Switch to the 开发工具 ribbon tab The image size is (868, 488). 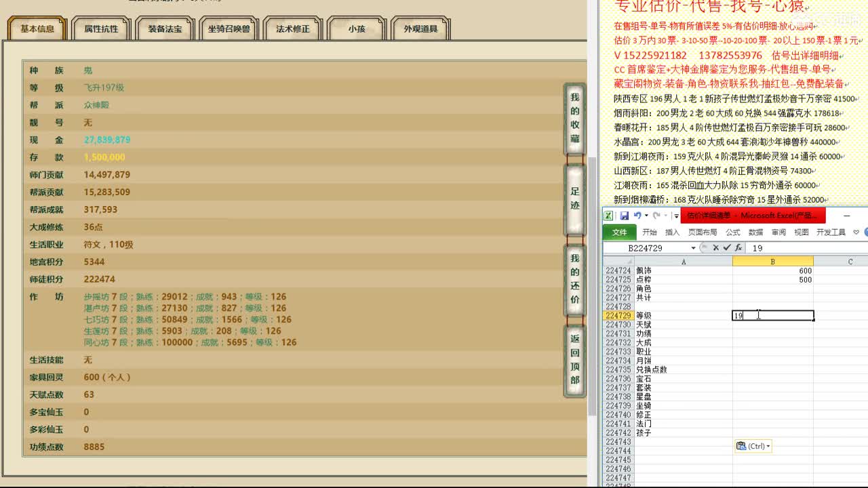point(831,232)
